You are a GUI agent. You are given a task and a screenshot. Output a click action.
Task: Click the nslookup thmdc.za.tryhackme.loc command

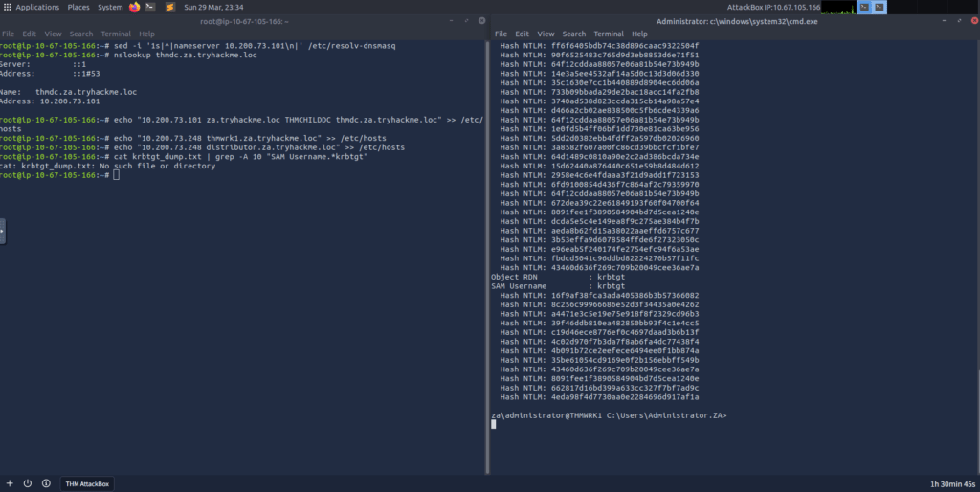(185, 55)
